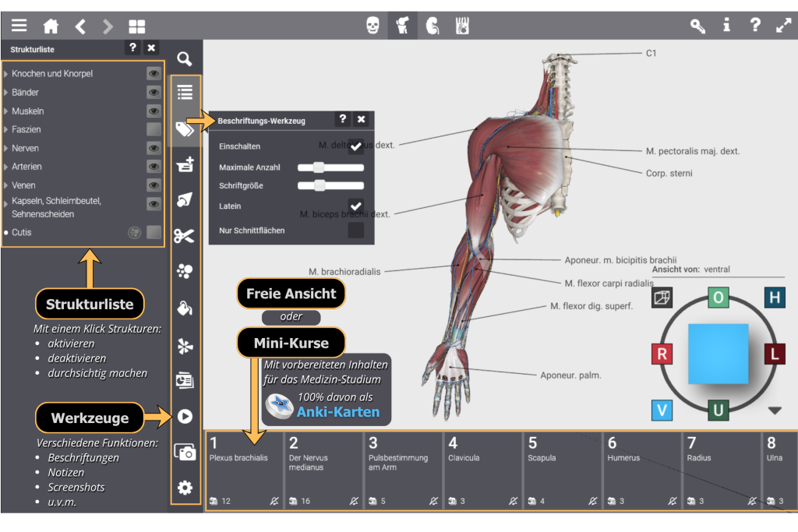Select the skull region icon
This screenshot has width=798, height=532.
(373, 25)
